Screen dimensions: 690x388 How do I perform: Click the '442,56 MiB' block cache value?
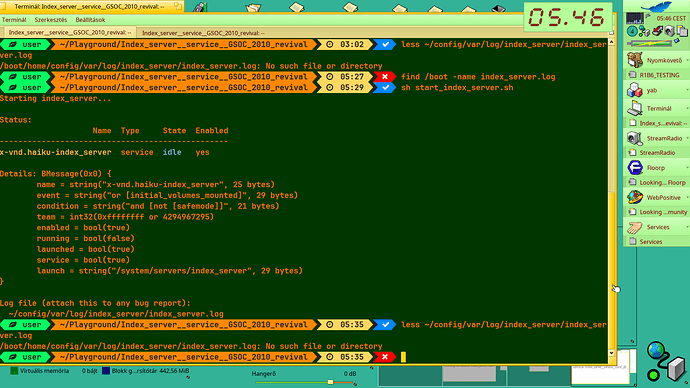[174, 371]
